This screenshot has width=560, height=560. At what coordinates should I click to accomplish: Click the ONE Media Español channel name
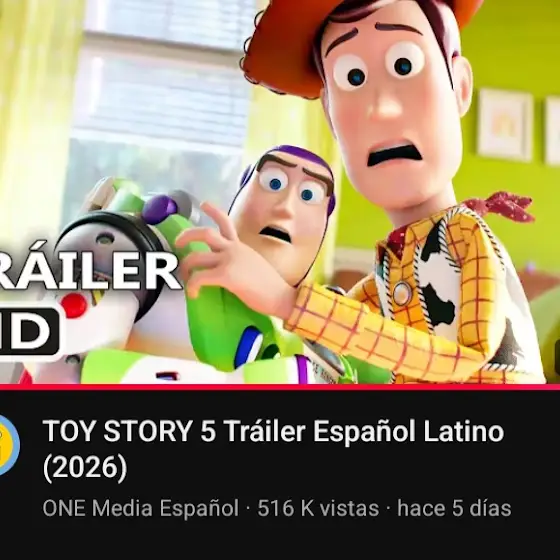click(x=141, y=508)
